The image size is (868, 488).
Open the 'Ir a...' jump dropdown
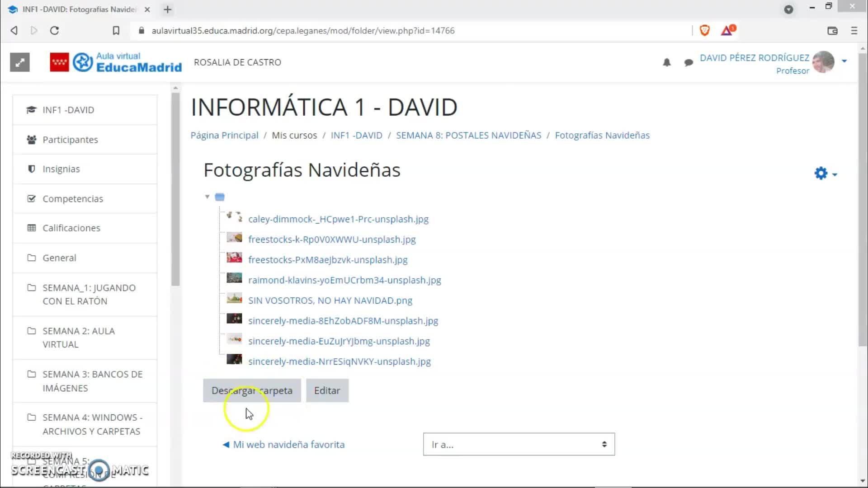[x=519, y=444]
